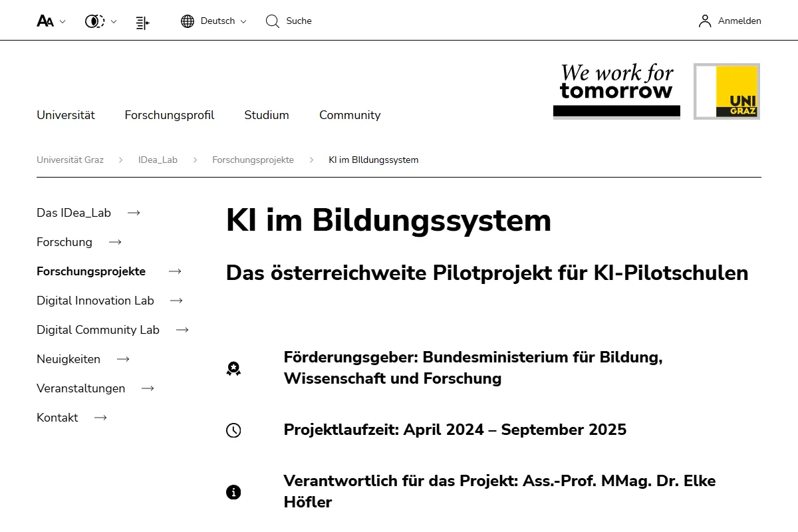The height and width of the screenshot is (532, 798).
Task: Open Neuigkeiten sidebar item
Action: [68, 359]
